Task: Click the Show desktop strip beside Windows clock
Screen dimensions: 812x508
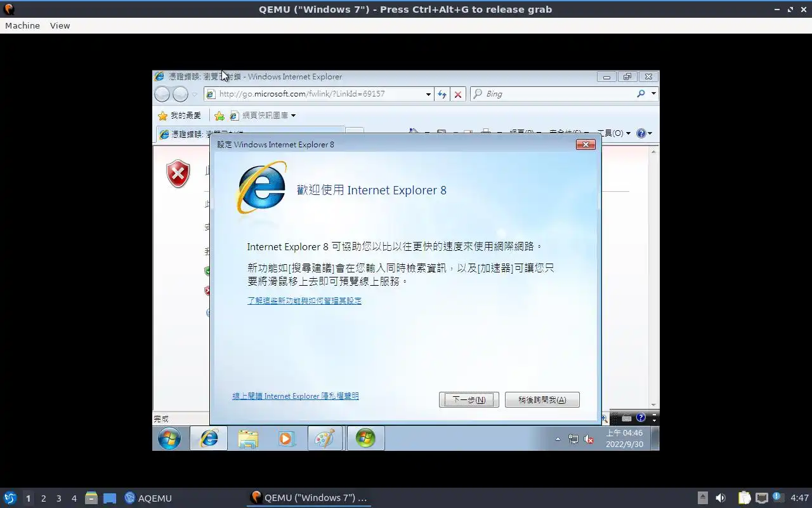Action: (655, 439)
